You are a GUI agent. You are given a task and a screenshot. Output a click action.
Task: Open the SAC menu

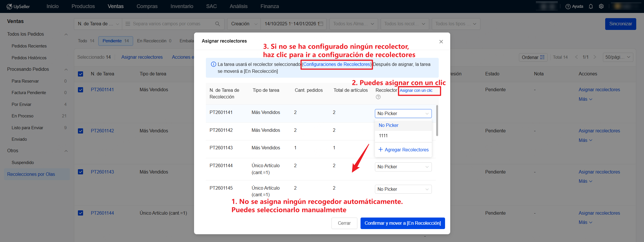[x=211, y=6]
